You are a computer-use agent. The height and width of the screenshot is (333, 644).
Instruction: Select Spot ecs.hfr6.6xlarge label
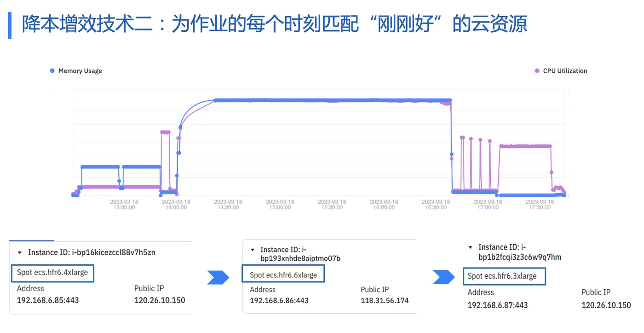tap(283, 275)
